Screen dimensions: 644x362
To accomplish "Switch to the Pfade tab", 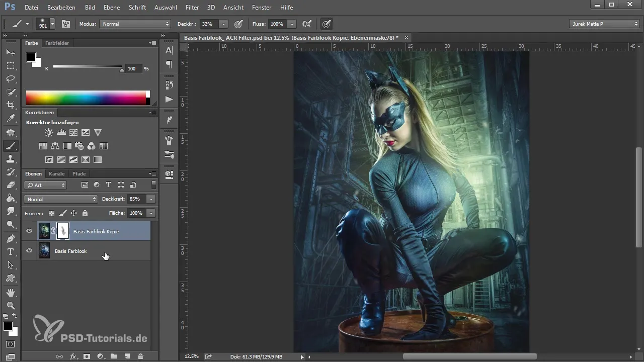I will [x=79, y=173].
